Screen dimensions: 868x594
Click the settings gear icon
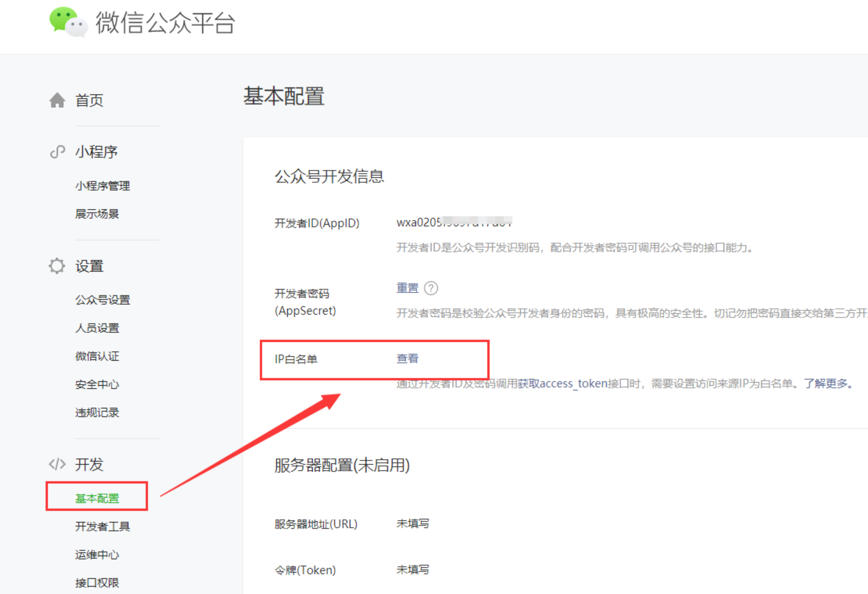coord(57,266)
